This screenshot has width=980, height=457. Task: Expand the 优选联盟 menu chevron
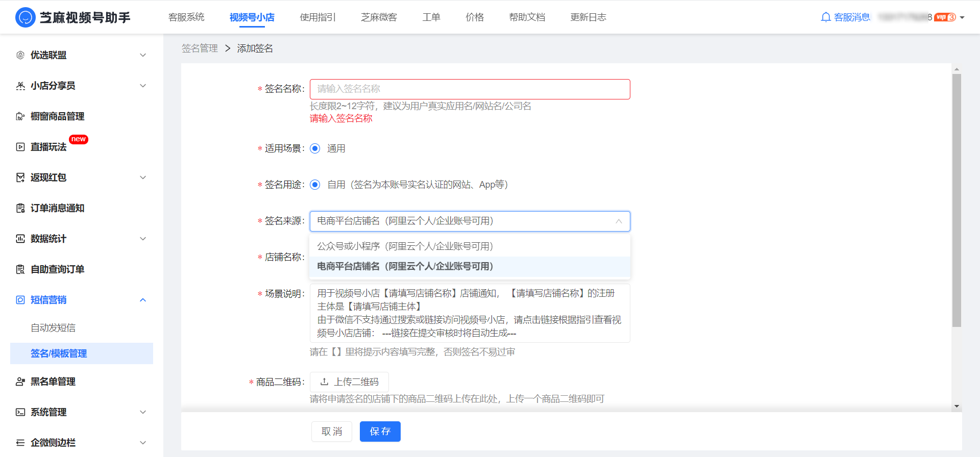(143, 55)
